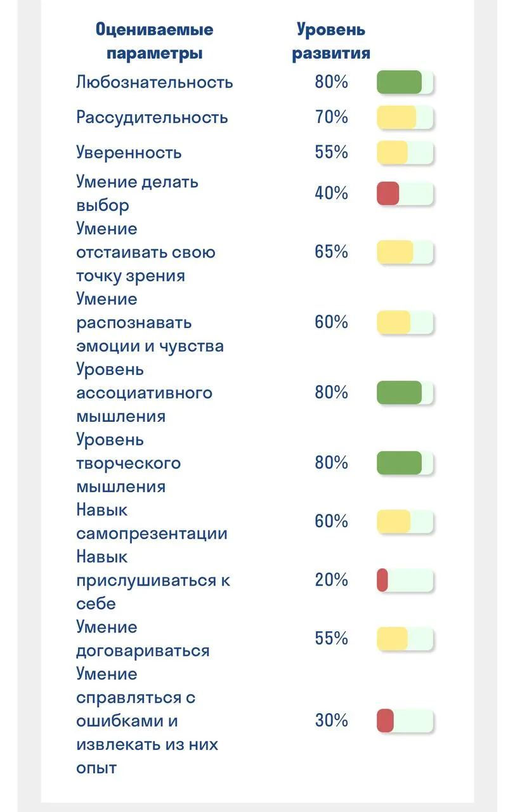Click the 30% value for справляться с ошибками
Screen dimensions: 515x812
pos(331,721)
